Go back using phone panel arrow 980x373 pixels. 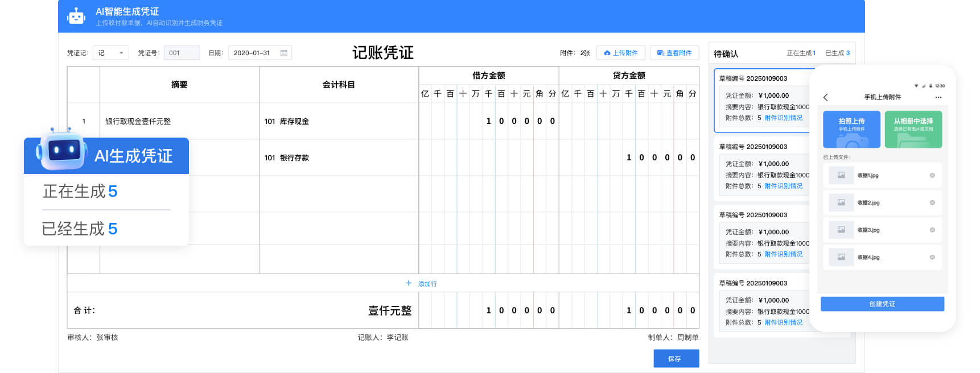click(x=826, y=97)
